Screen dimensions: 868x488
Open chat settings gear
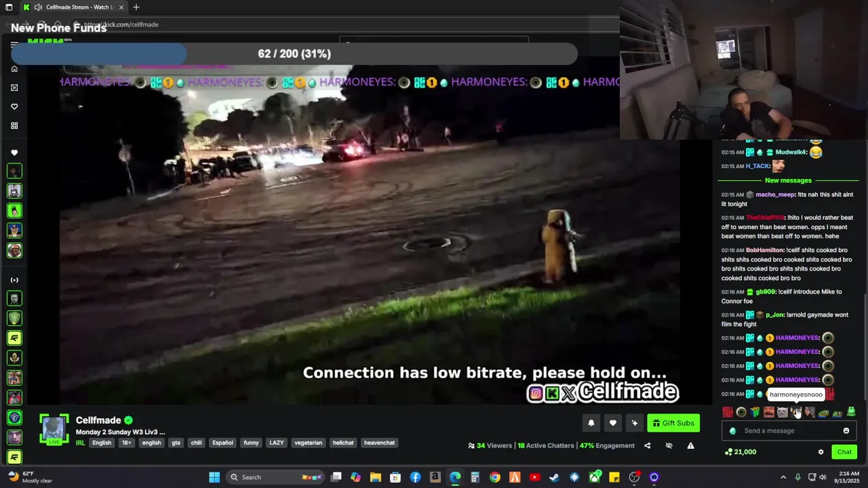point(821,452)
